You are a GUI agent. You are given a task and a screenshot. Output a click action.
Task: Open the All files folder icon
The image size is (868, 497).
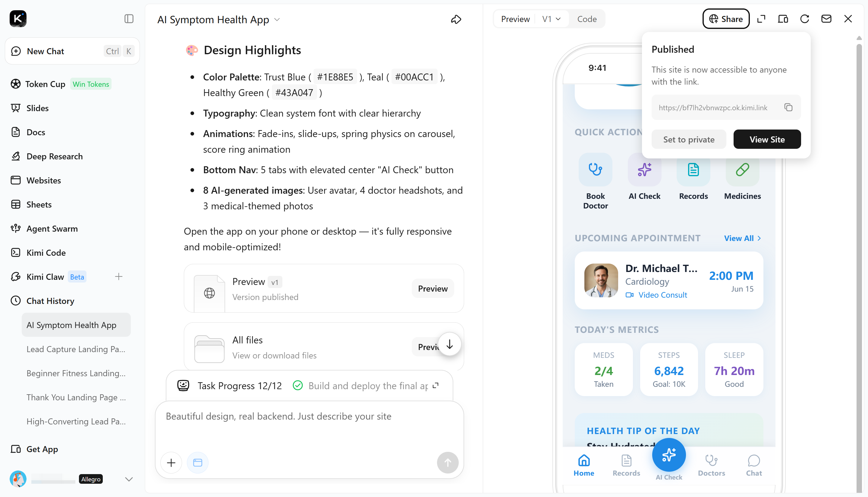(209, 349)
